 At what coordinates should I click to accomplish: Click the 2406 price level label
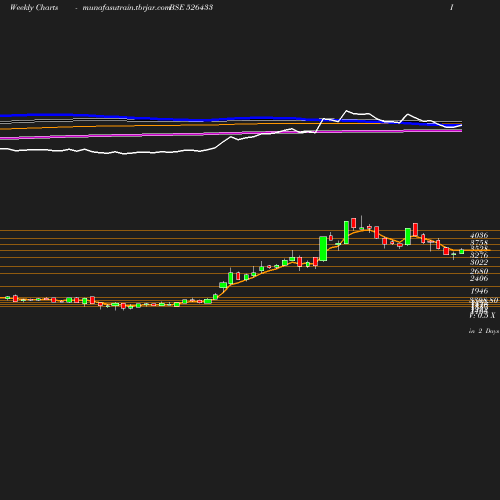[479, 278]
